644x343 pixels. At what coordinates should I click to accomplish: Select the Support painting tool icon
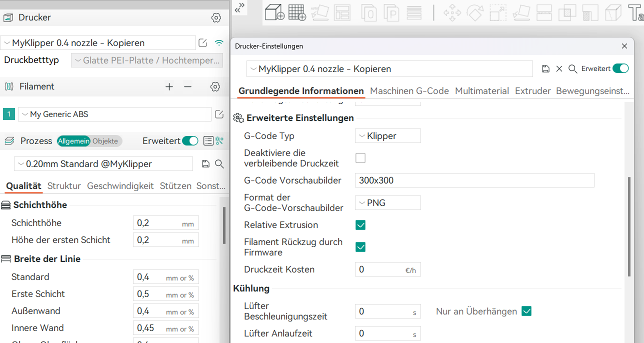[x=590, y=12]
